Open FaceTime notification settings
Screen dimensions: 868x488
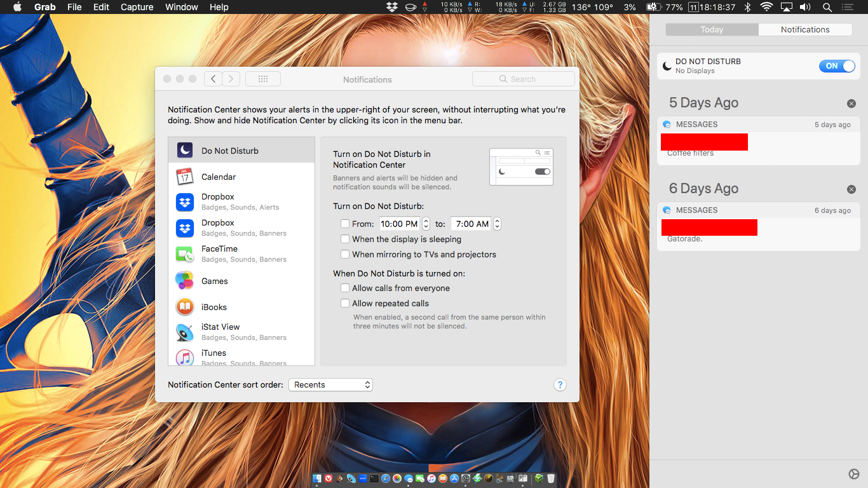(x=241, y=254)
